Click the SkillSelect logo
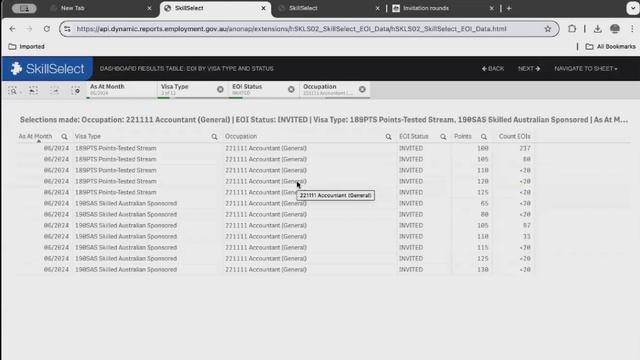The image size is (640, 360). (x=47, y=69)
